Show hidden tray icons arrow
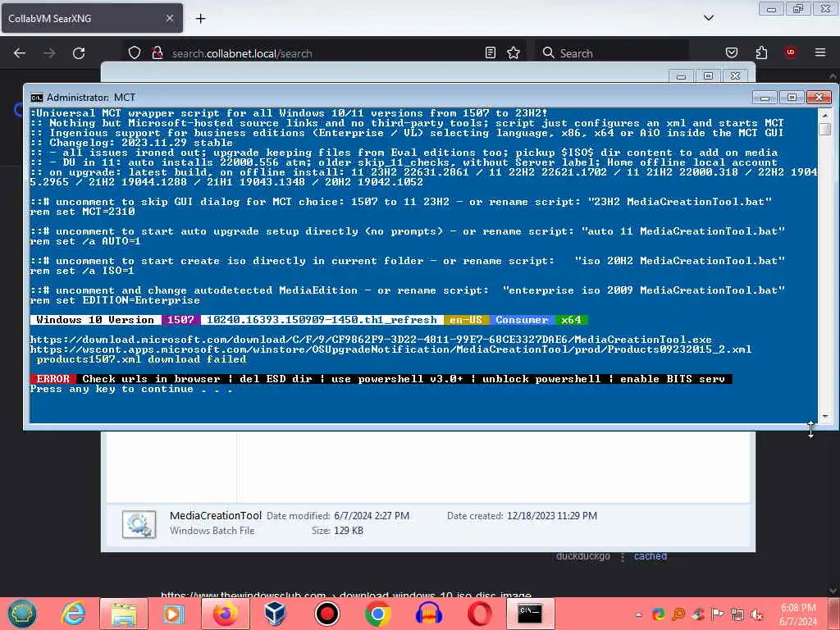Viewport: 840px width, 630px height. (x=638, y=614)
